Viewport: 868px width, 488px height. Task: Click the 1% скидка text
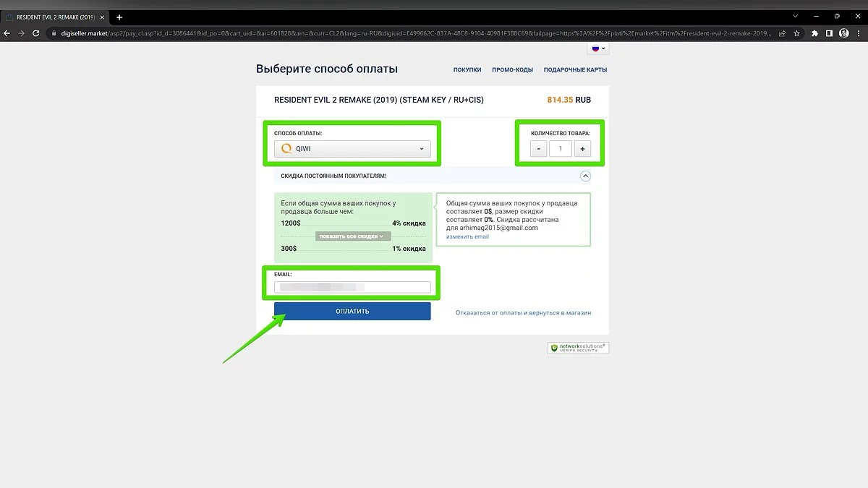tap(409, 249)
